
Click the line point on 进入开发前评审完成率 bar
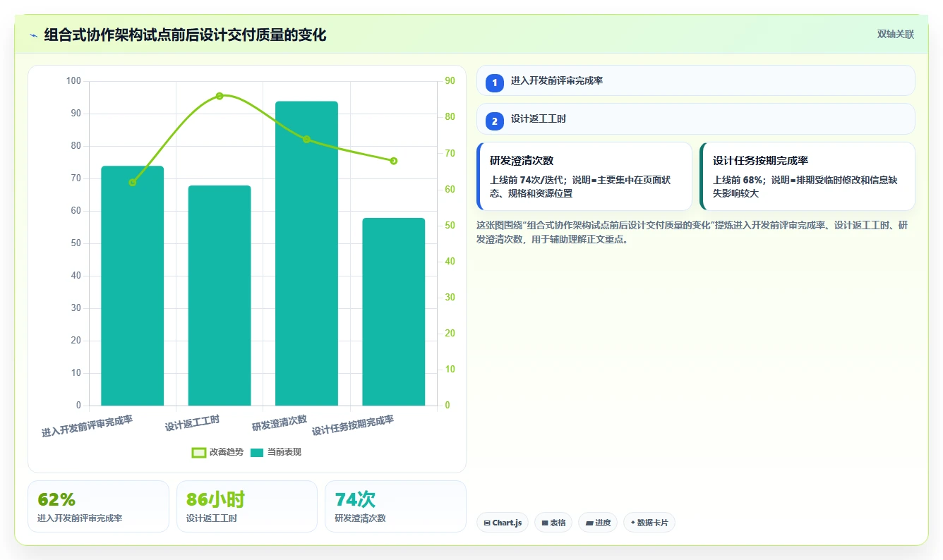pyautogui.click(x=133, y=183)
